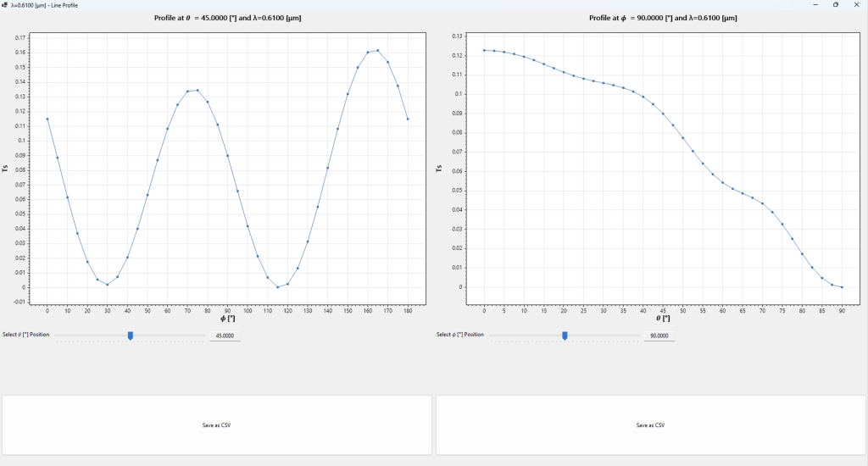868x466 pixels.
Task: Save the left φ profile as CSV
Action: pyautogui.click(x=217, y=424)
